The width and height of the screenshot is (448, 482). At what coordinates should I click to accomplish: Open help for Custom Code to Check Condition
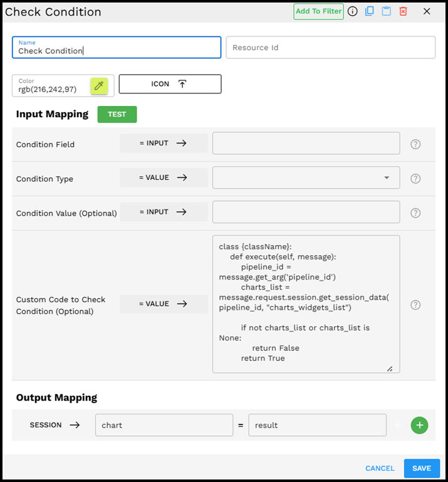415,305
